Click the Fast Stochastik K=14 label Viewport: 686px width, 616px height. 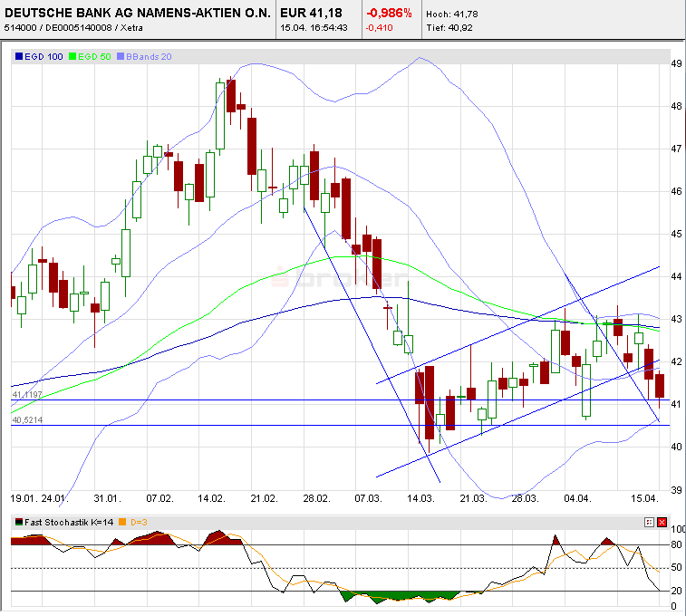[x=69, y=522]
